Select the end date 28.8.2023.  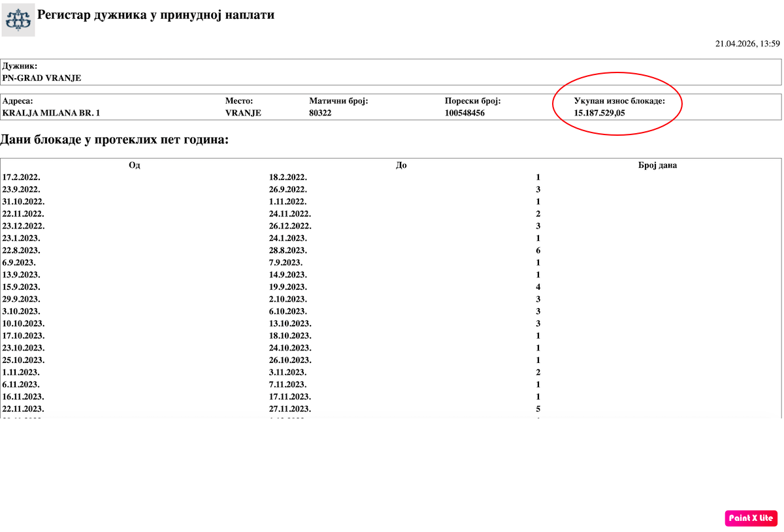coord(288,251)
